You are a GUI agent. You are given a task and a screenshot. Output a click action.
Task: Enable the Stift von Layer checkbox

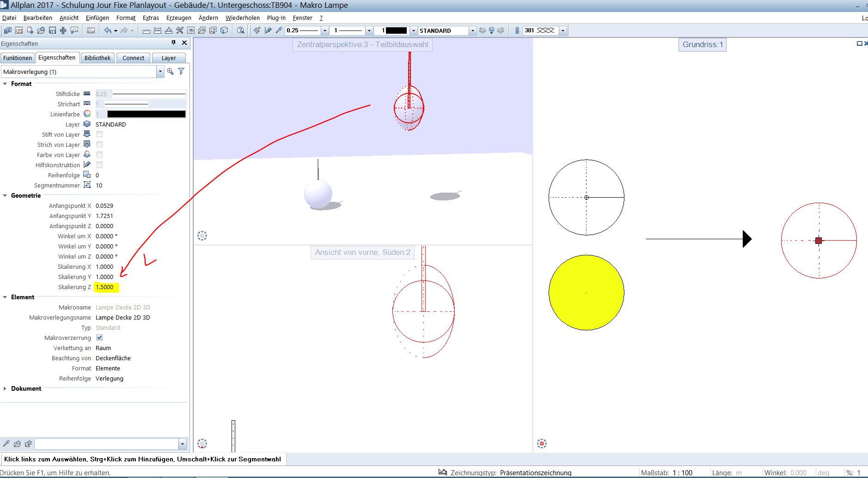click(x=99, y=134)
